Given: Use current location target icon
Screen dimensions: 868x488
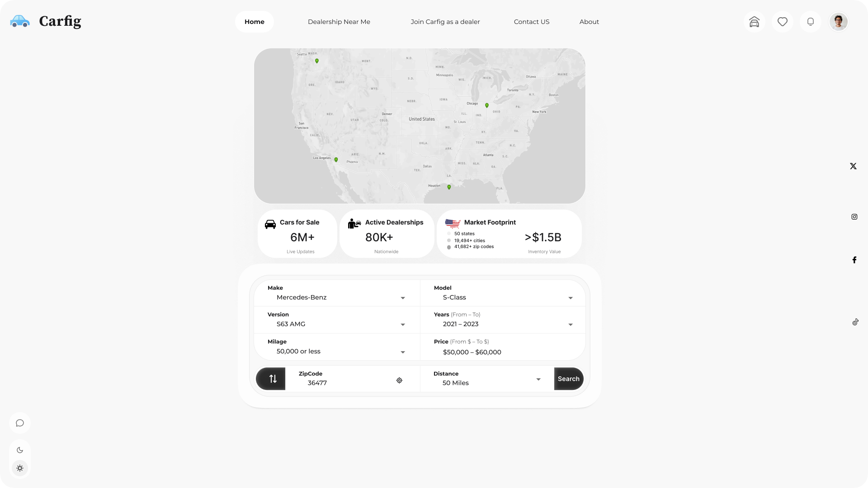Looking at the screenshot, I should 399,380.
